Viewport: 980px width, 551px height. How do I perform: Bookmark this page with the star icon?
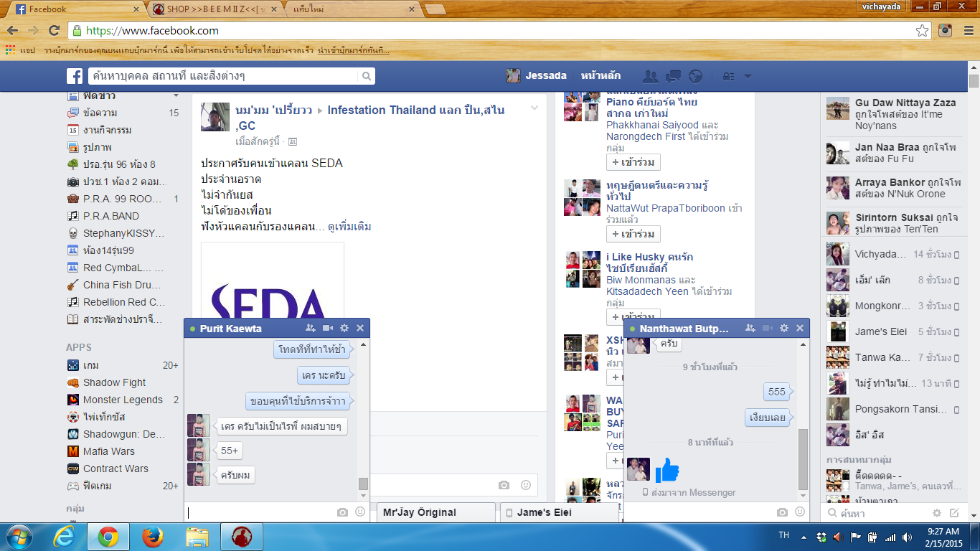pos(923,31)
